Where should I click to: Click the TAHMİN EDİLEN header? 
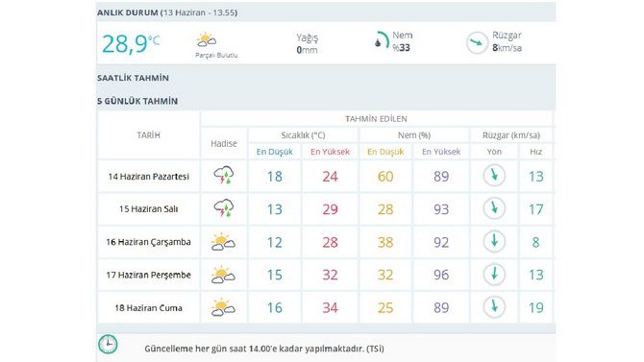[x=376, y=119]
